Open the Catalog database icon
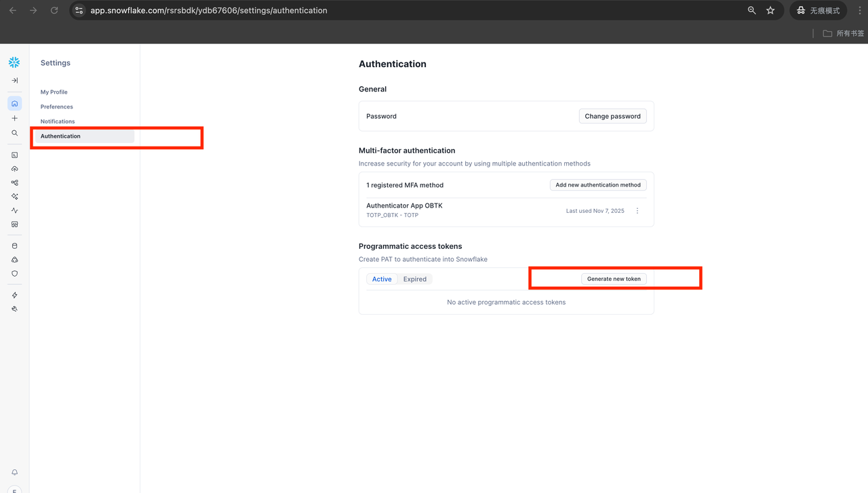The height and width of the screenshot is (493, 868). coord(14,246)
